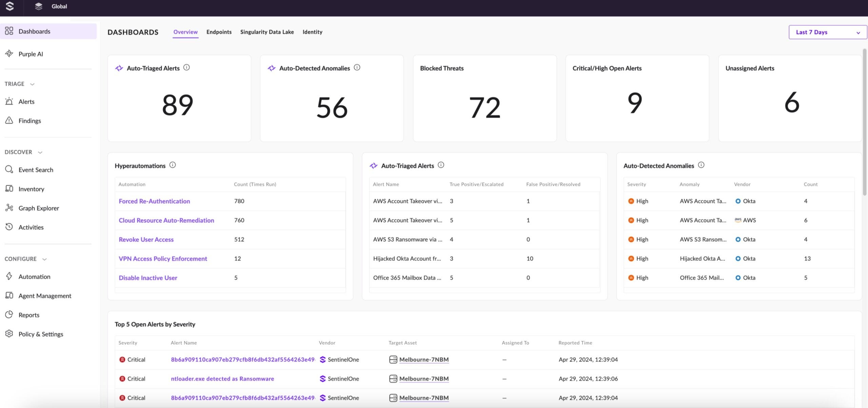Viewport: 868px width, 408px height.
Task: Click the Policy & Settings gear icon
Action: (9, 334)
